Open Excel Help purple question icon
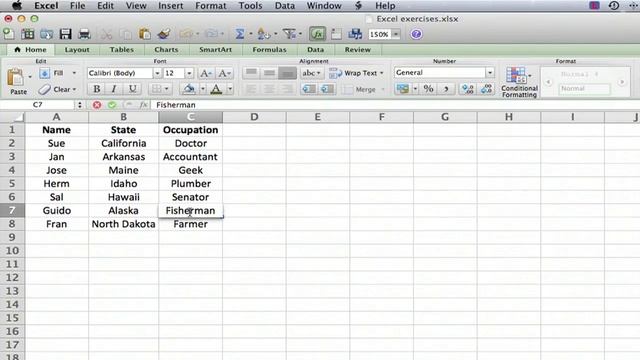Image resolution: width=640 pixels, height=360 pixels. tap(416, 34)
